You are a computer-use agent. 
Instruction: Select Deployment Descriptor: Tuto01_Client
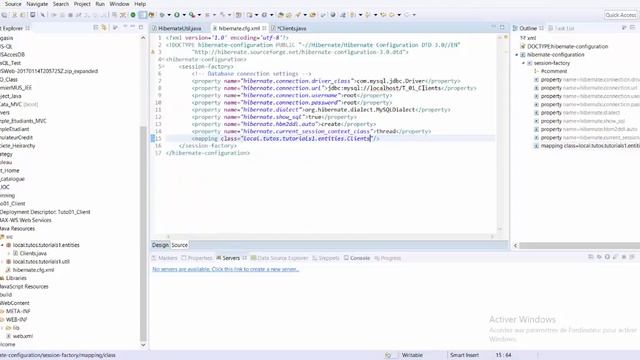(45, 212)
